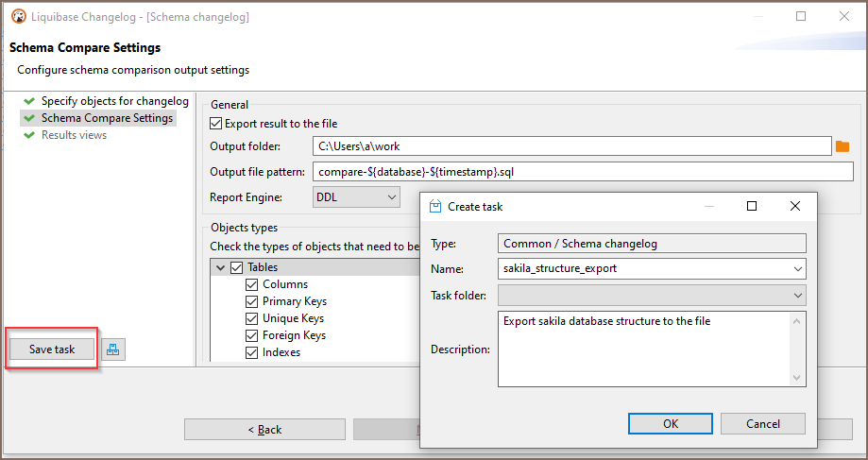This screenshot has width=868, height=460.
Task: Go back with the Back button
Action: (x=264, y=430)
